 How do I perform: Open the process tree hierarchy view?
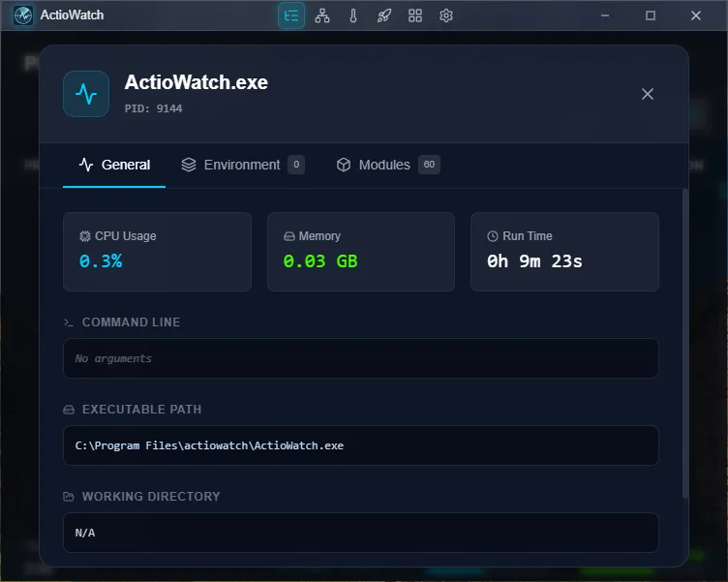[322, 15]
